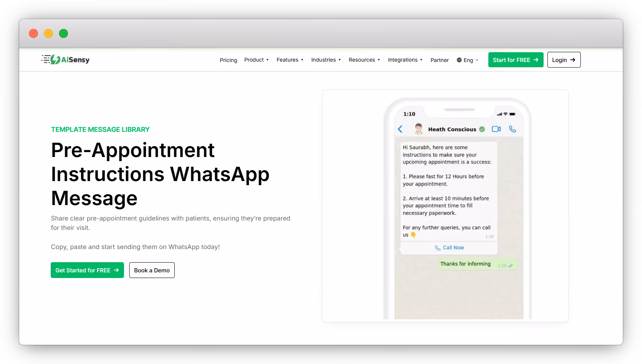Click the macOS yellow minimize button
Image resolution: width=642 pixels, height=364 pixels.
click(x=48, y=33)
